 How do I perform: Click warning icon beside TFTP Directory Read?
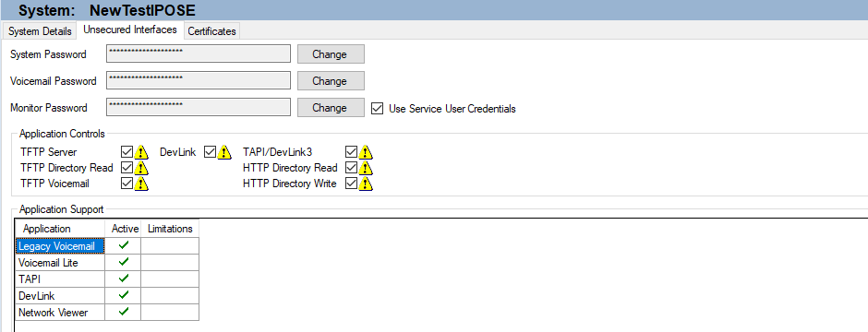[x=141, y=168]
